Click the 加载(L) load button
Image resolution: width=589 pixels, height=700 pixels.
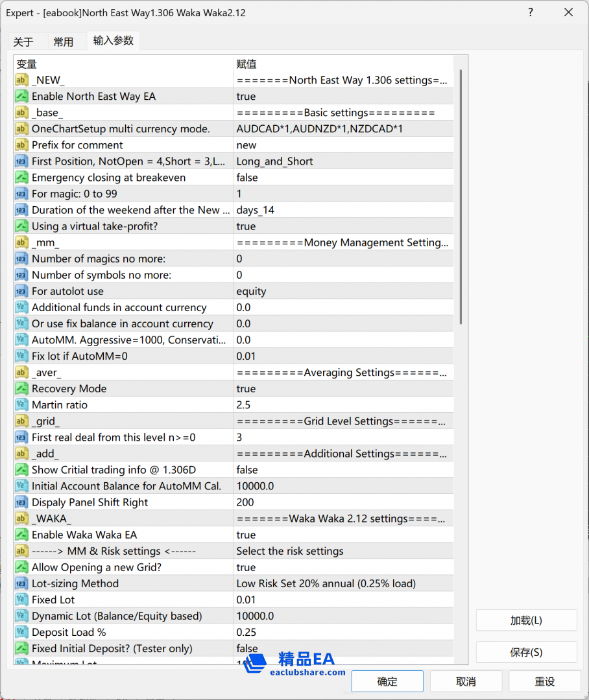526,620
